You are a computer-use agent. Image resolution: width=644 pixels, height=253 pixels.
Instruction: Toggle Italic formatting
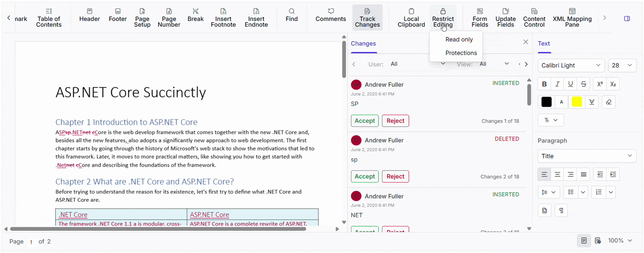(x=557, y=84)
